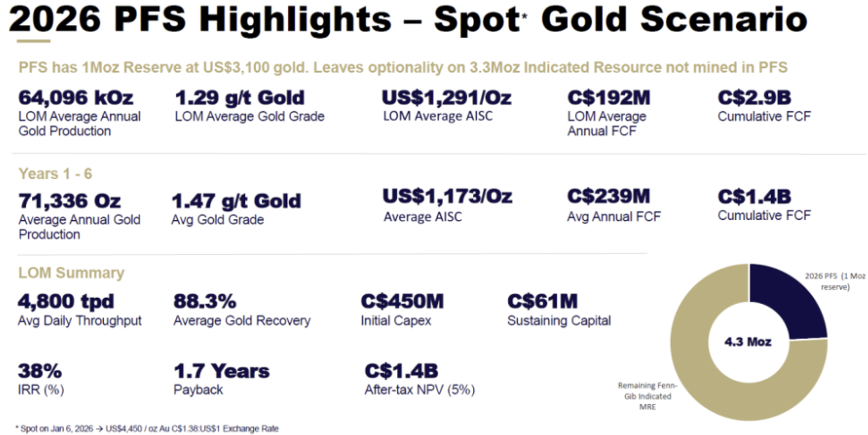
Task: Click the LOM Summary heading
Action: [x=71, y=273]
